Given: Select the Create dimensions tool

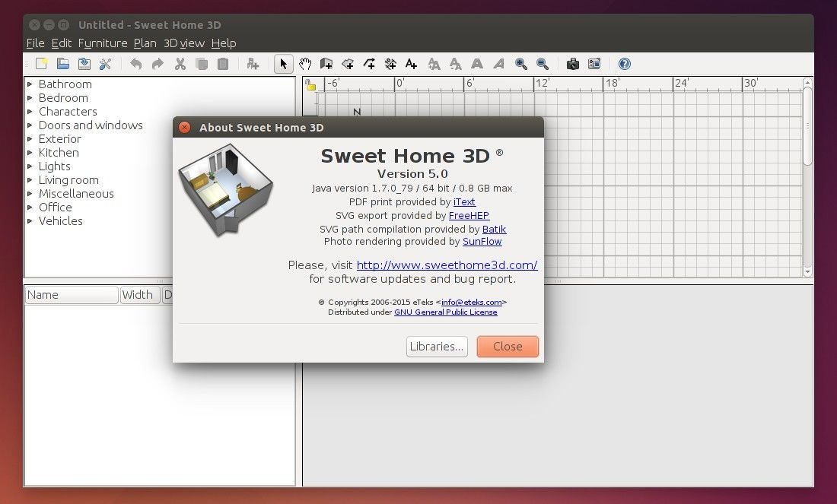Looking at the screenshot, I should click(390, 64).
